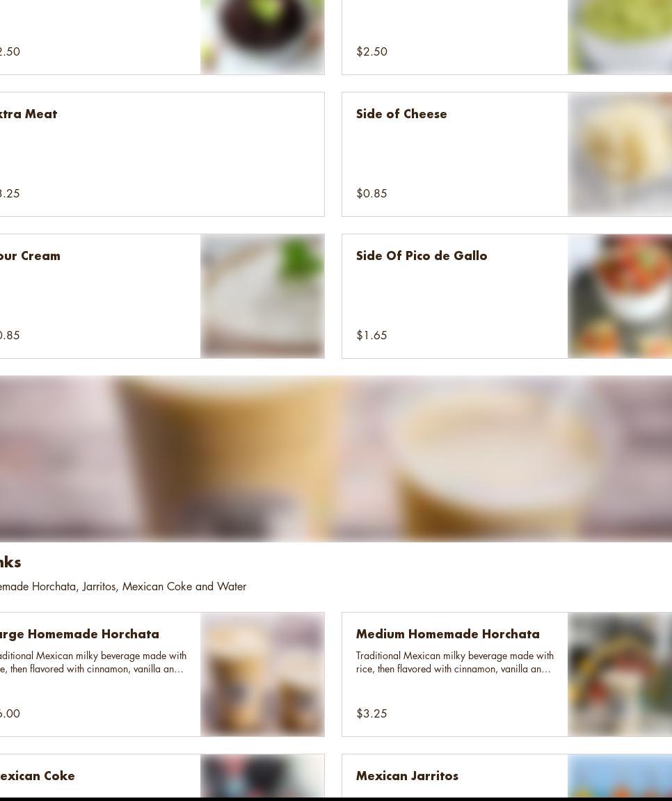Click the Sour Cream item title

tap(30, 256)
